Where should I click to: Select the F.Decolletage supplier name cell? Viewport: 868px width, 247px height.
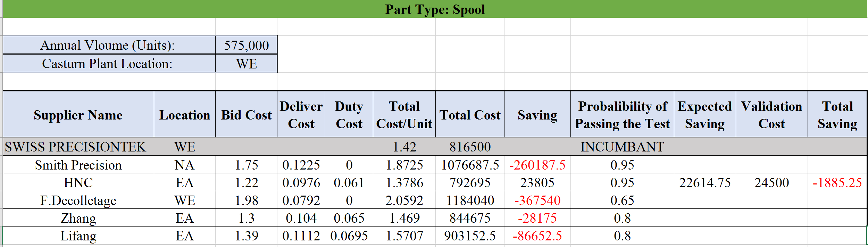pyautogui.click(x=78, y=200)
